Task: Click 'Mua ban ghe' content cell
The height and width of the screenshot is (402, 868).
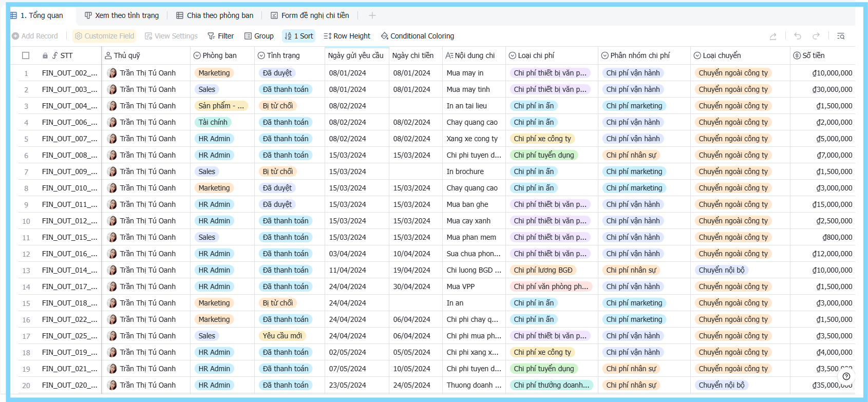Action: (x=467, y=204)
